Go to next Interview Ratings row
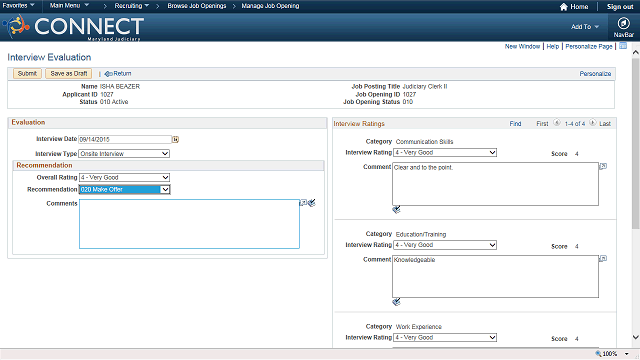This screenshot has width=640, height=360. pos(592,122)
